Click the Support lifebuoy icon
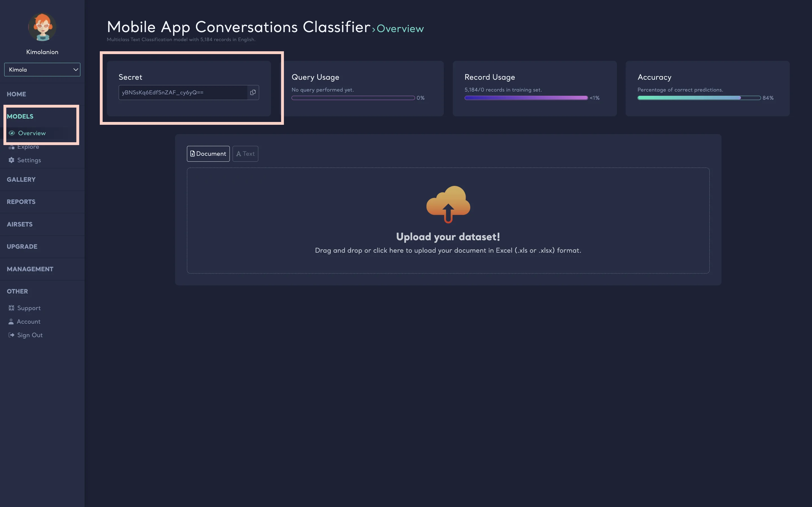Image resolution: width=812 pixels, height=507 pixels. pos(11,308)
